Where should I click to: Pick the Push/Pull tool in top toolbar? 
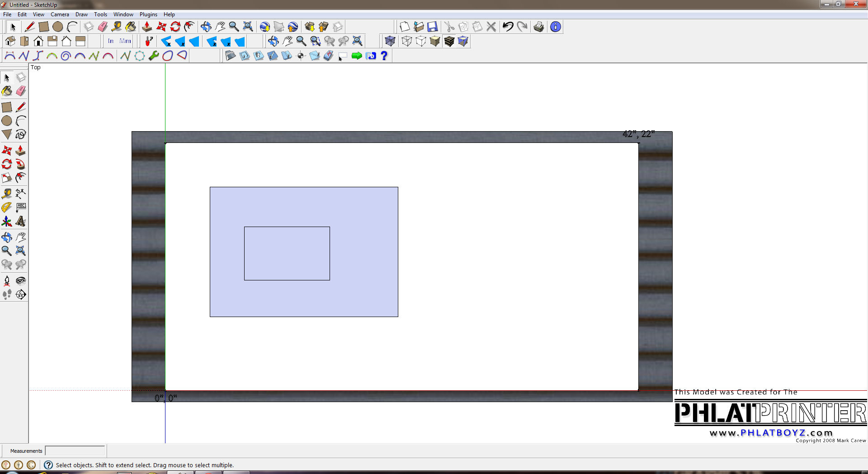point(146,27)
